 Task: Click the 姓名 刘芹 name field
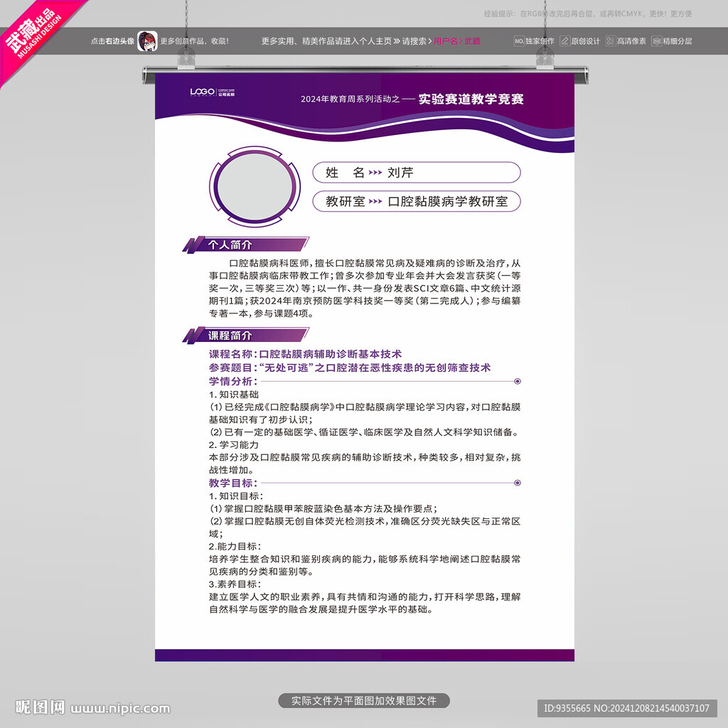pyautogui.click(x=417, y=172)
